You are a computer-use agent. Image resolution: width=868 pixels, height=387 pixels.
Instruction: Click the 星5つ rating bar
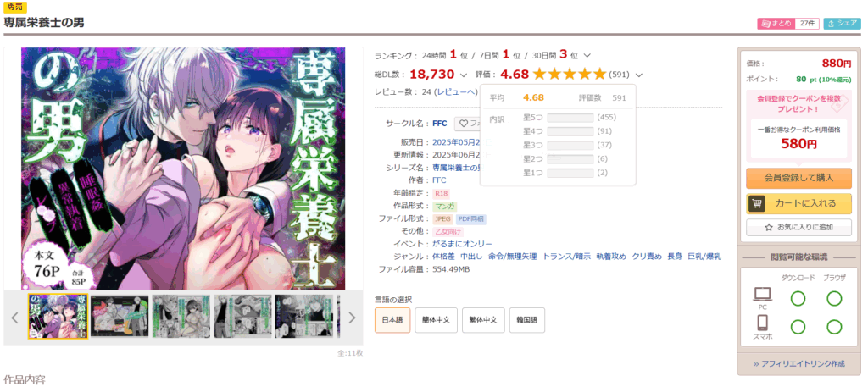pyautogui.click(x=570, y=117)
